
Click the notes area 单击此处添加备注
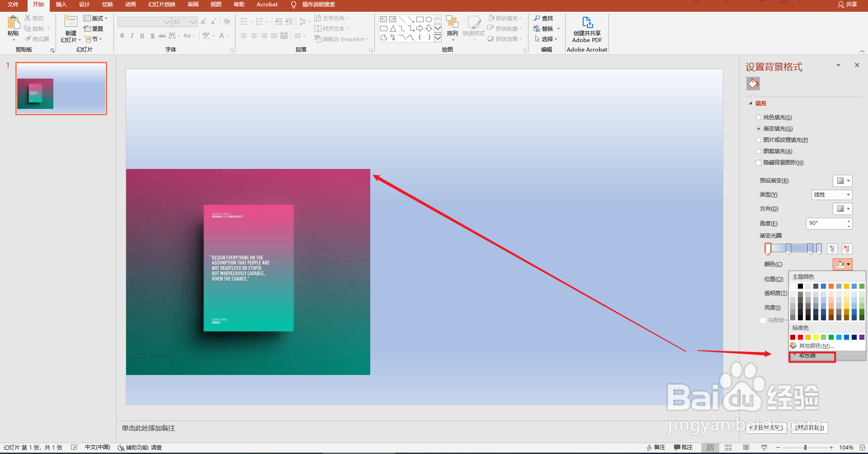coord(148,428)
